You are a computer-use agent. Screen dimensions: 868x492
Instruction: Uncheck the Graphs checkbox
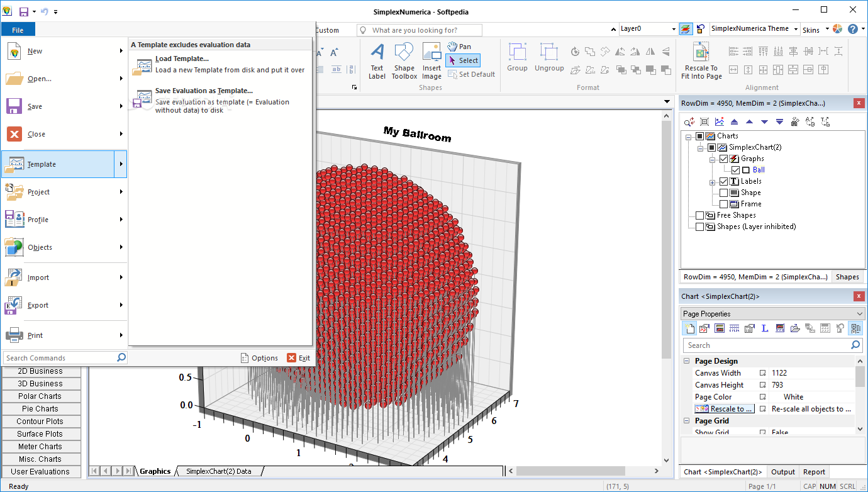click(723, 159)
